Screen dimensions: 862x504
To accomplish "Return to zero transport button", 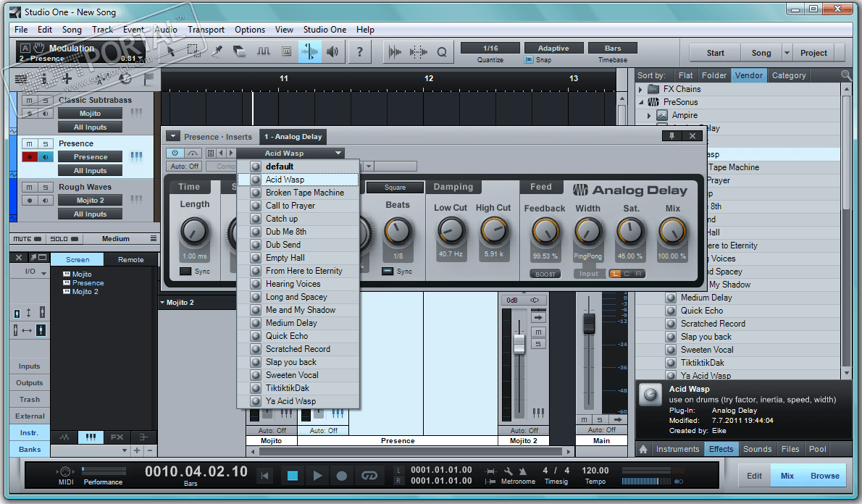I will click(x=265, y=476).
